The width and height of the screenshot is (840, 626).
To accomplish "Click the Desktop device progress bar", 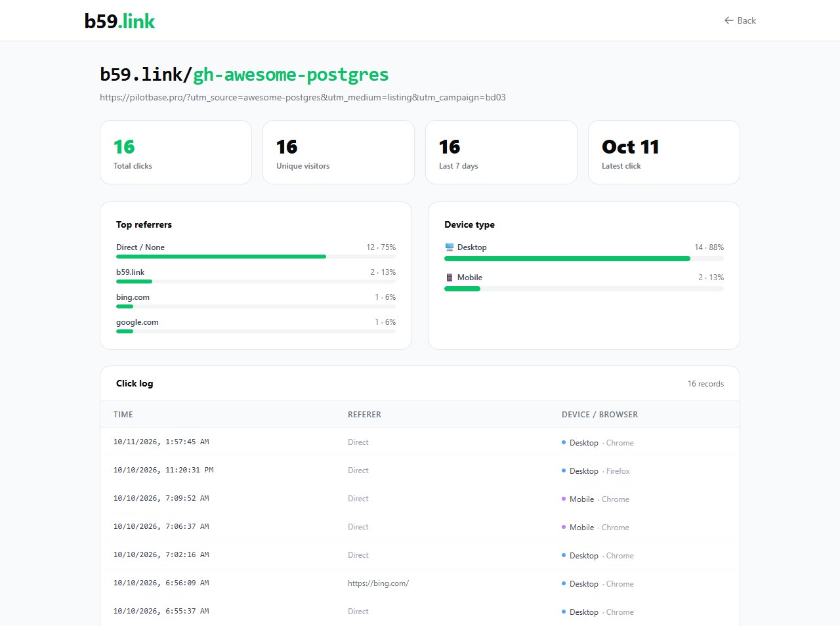I will coord(584,259).
